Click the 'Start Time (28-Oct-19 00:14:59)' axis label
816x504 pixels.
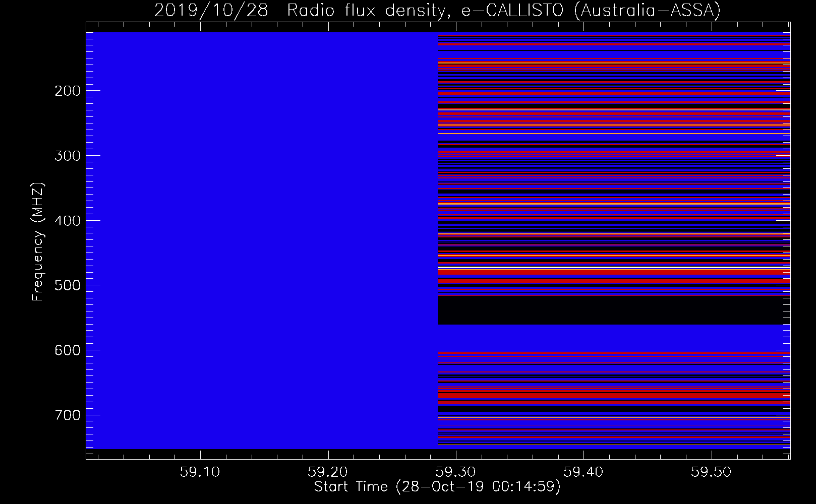[437, 487]
